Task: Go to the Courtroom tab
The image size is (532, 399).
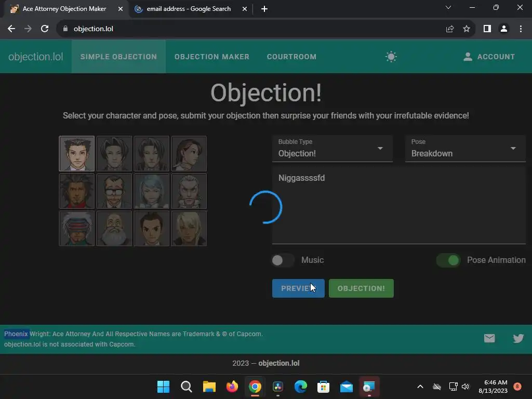Action: [x=291, y=57]
